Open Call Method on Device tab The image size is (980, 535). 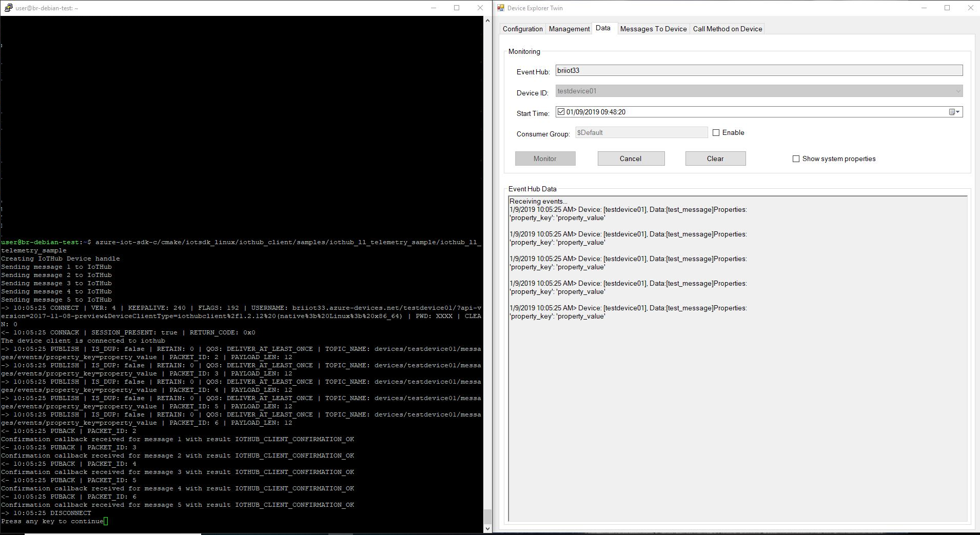[x=727, y=29]
